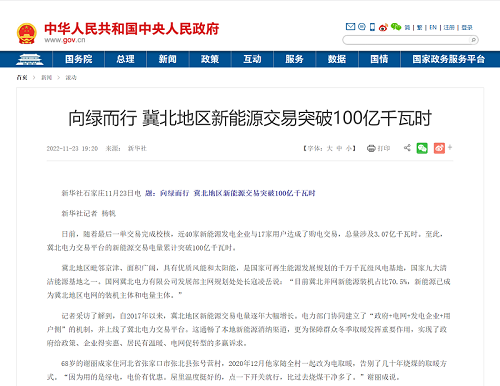Click the 首页 breadcrumb link
500x386 pixels.
click(x=22, y=78)
